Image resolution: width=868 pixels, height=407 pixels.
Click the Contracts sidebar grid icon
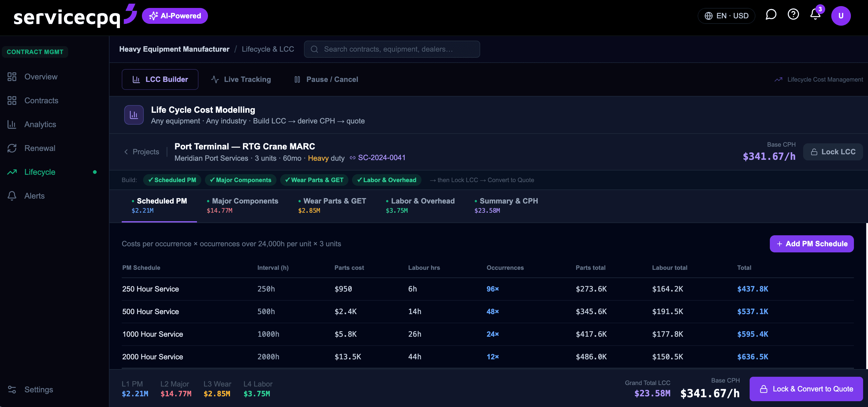coord(12,101)
